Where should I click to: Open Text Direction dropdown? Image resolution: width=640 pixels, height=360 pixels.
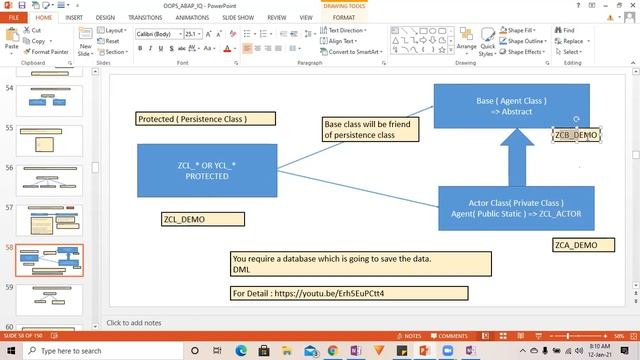(x=343, y=30)
